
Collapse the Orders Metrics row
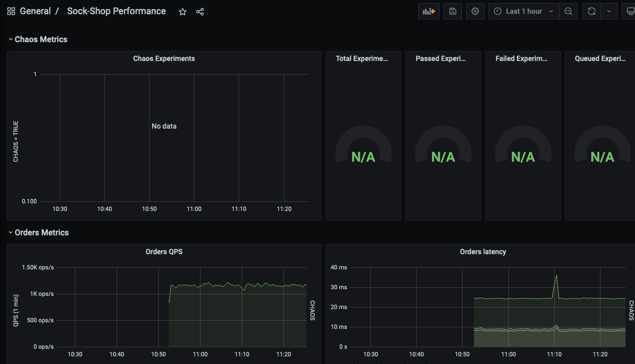click(x=38, y=232)
